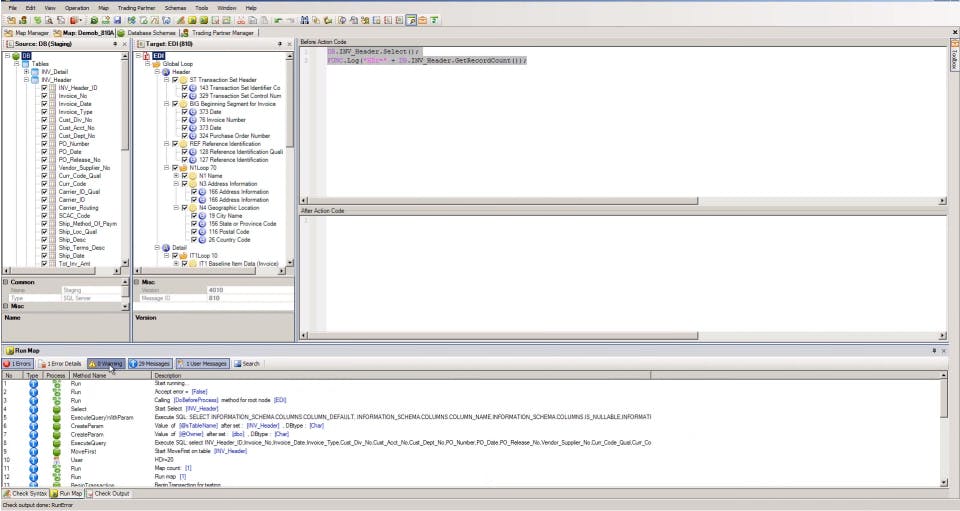Click the EDI root document icon
This screenshot has height=511, width=960.
coord(146,56)
